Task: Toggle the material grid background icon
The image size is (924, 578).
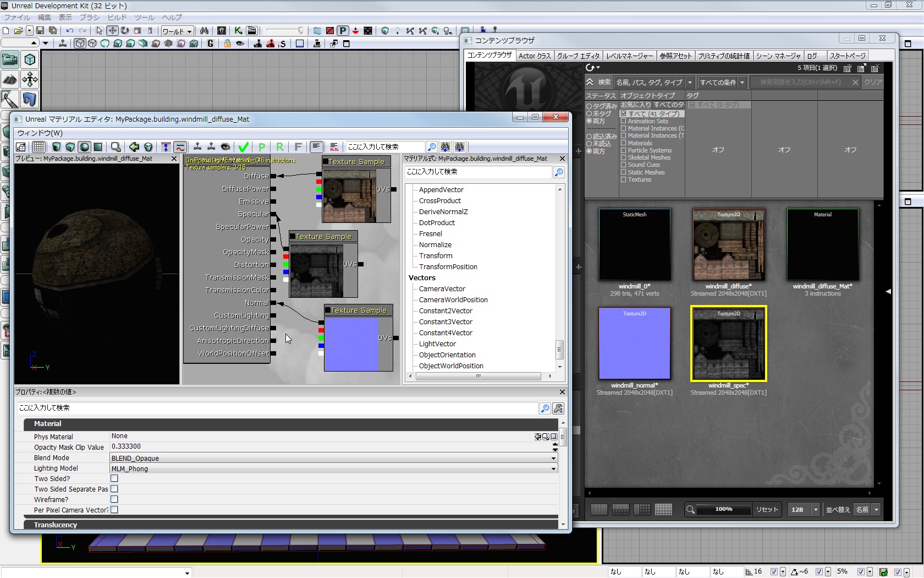Action: (x=38, y=147)
